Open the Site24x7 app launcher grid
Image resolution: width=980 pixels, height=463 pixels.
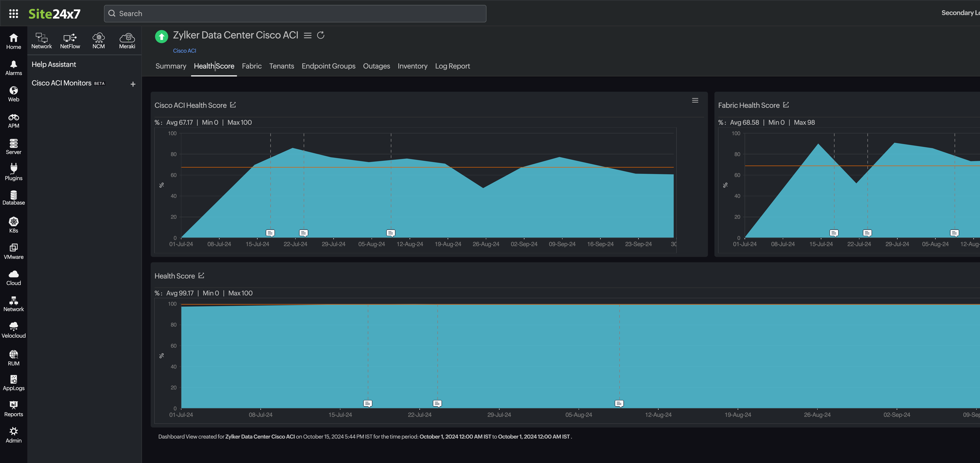(x=14, y=13)
